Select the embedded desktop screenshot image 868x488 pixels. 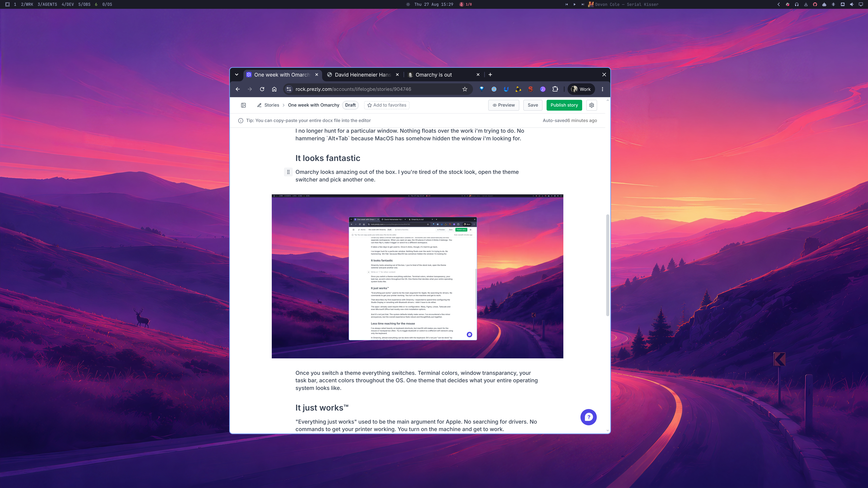pos(417,276)
